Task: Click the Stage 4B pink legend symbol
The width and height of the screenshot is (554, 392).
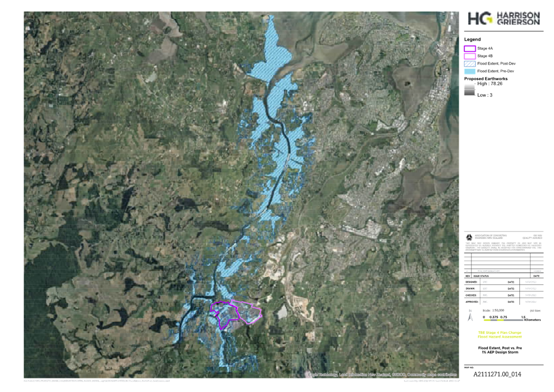Action: [469, 56]
